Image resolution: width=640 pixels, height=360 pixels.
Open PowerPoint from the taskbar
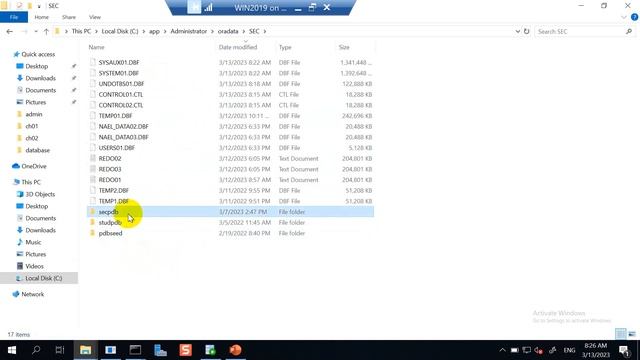(236, 350)
